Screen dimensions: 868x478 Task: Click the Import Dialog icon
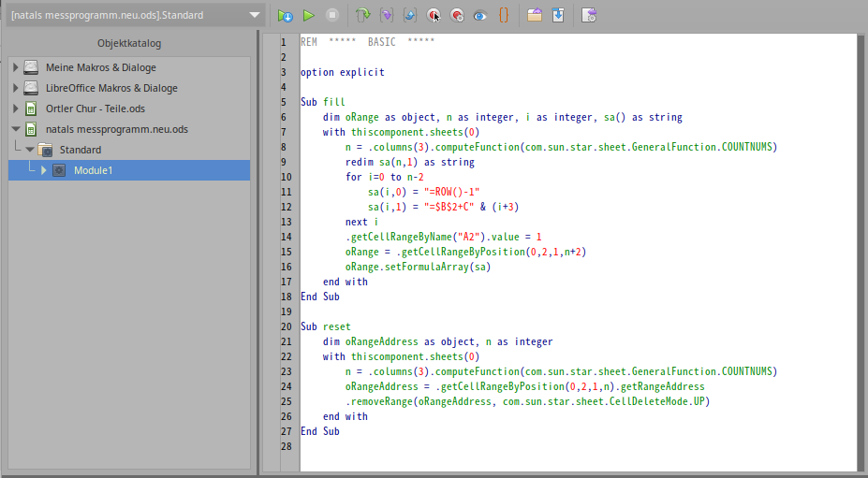pos(588,16)
